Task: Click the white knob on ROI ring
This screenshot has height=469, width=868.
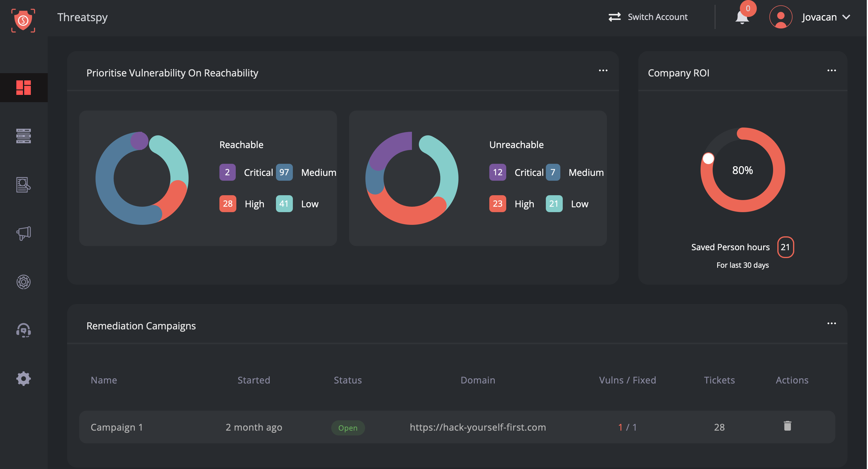Action: click(708, 158)
